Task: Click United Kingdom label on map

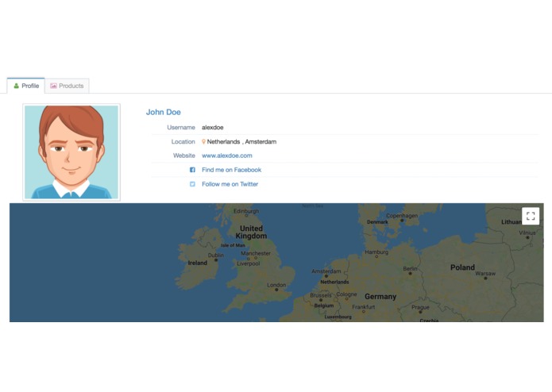Action: pos(251,232)
